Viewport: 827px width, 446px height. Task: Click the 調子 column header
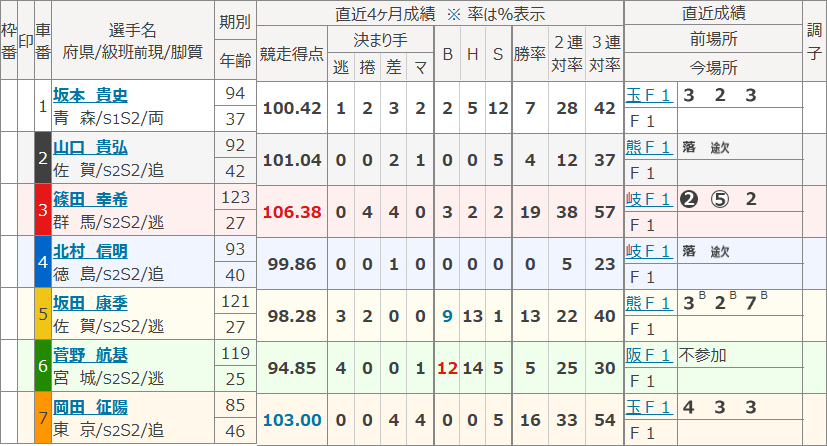pyautogui.click(x=814, y=41)
